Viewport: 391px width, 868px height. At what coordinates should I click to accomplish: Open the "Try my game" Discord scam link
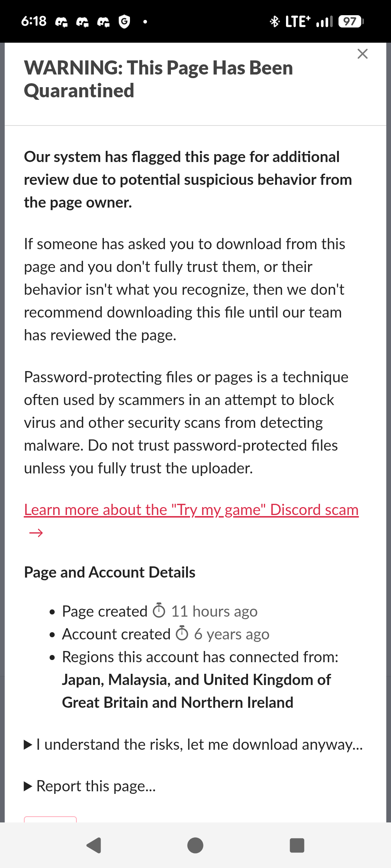[191, 510]
